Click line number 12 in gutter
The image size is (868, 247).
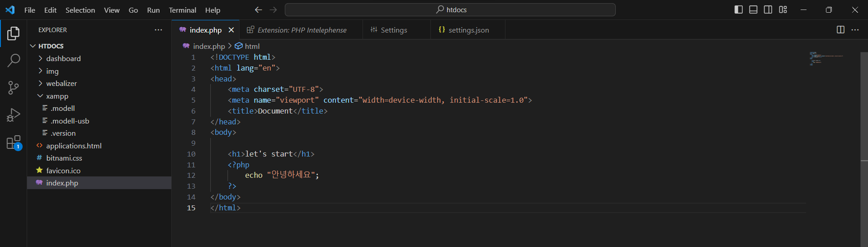point(191,175)
